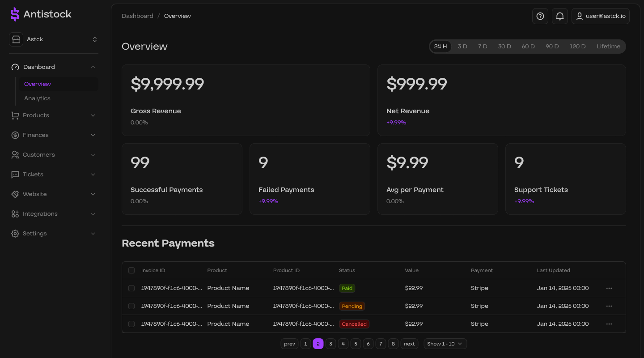
Task: Click the Astck workspace switcher
Action: [x=54, y=39]
